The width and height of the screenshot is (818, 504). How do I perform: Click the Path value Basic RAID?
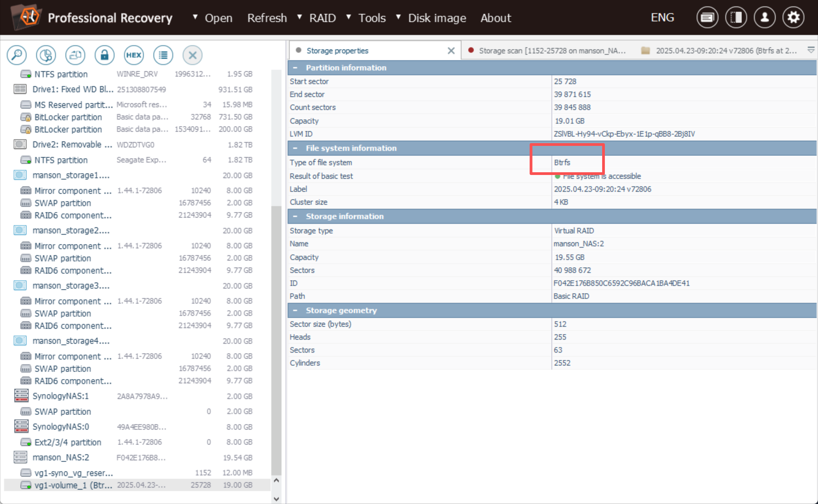[571, 296]
